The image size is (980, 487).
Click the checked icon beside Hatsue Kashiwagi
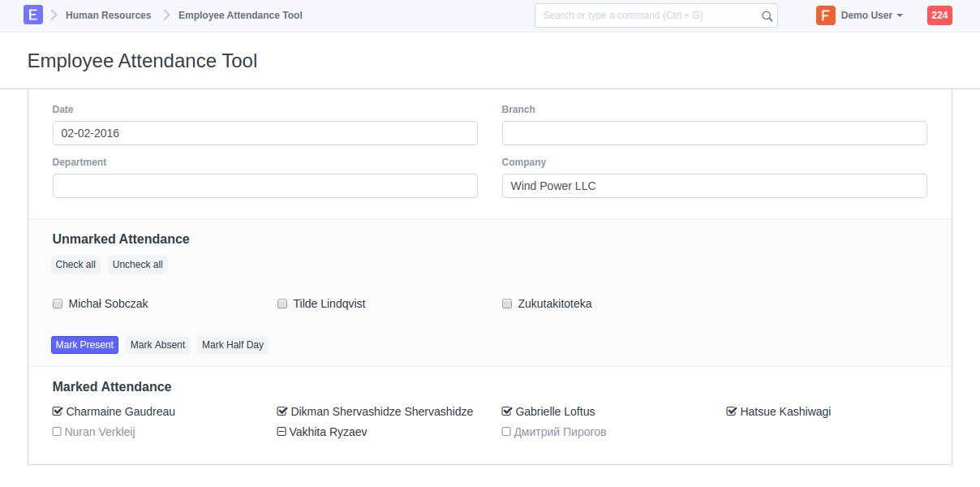click(732, 412)
